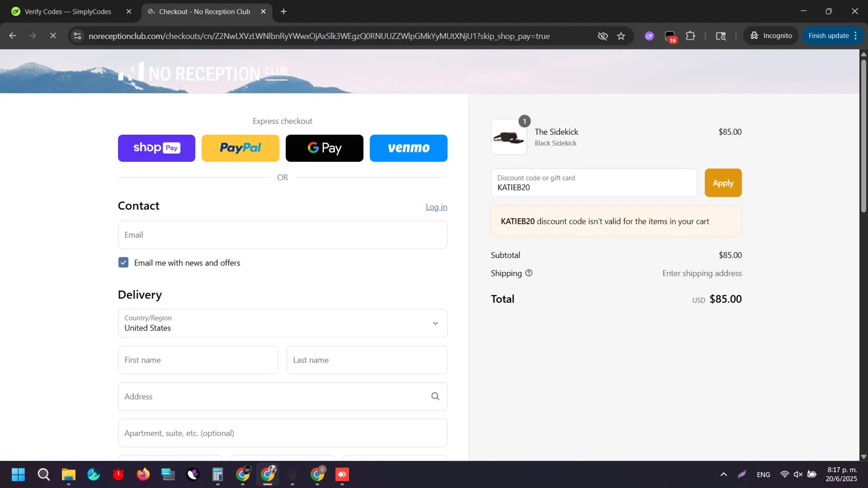Show hidden system tray icons
The image size is (868, 488).
pos(723,475)
